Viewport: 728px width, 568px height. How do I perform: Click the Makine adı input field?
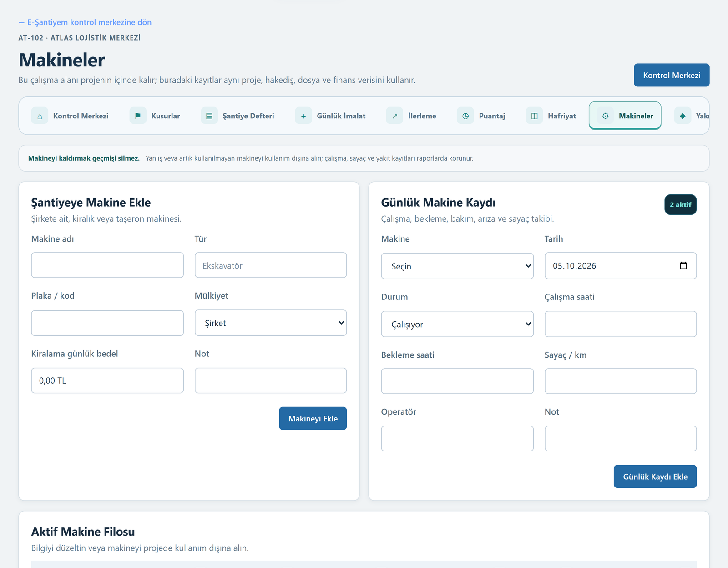pos(107,265)
